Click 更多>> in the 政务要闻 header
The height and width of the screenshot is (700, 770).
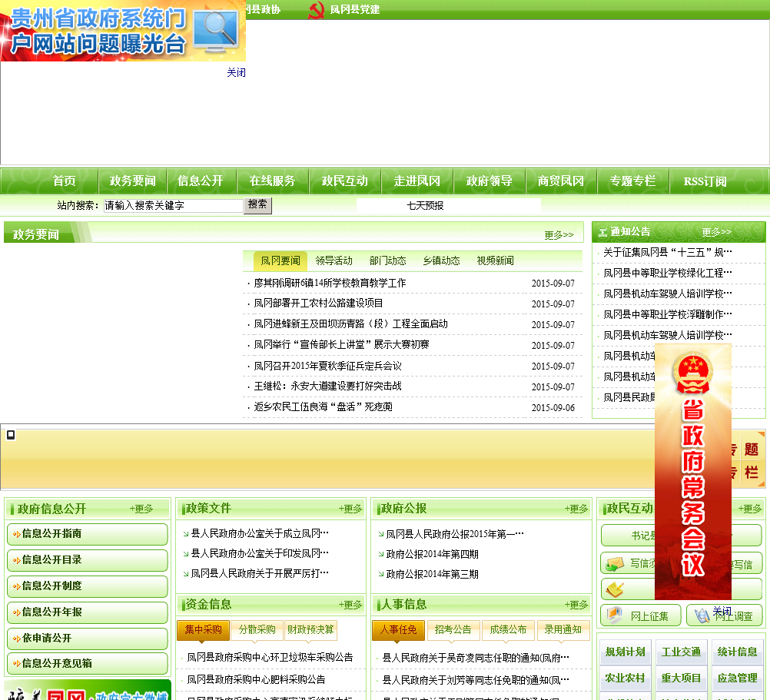pyautogui.click(x=559, y=235)
